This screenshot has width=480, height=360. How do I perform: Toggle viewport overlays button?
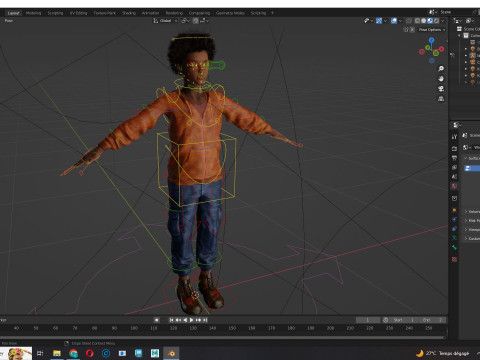394,21
